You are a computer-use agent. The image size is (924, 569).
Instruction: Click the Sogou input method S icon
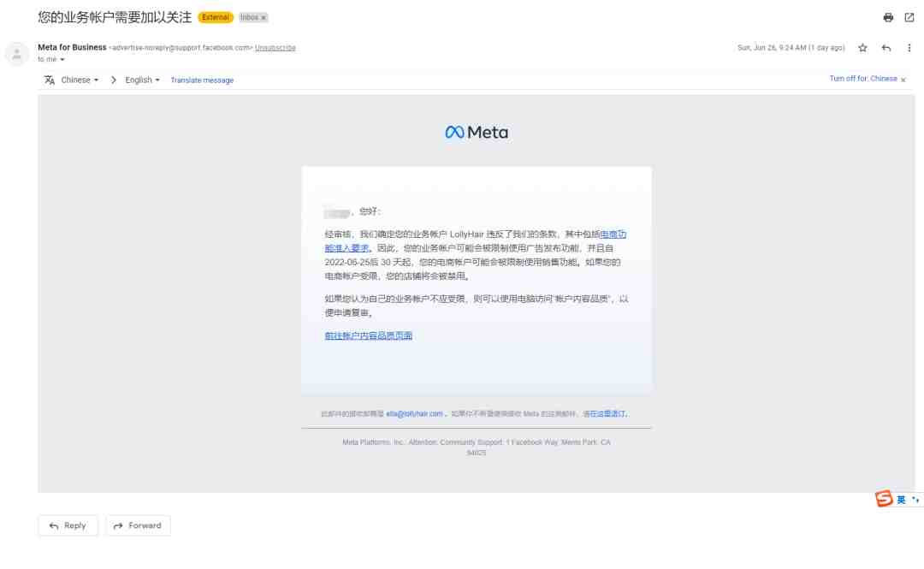(x=884, y=499)
